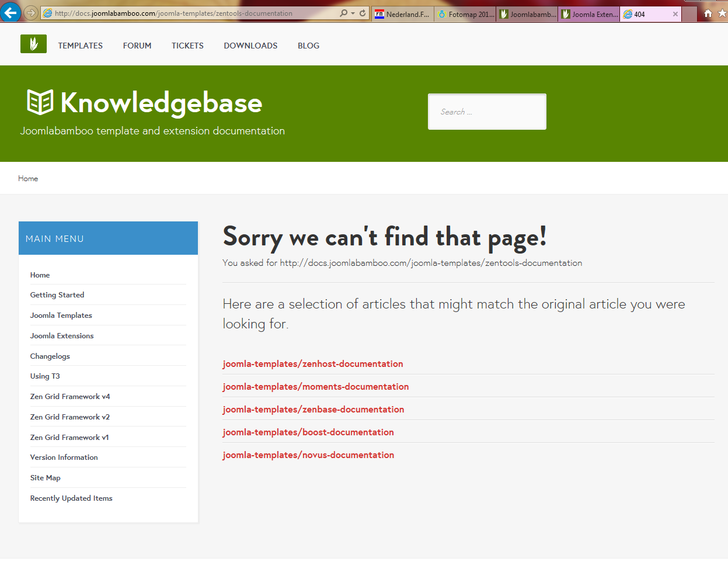Click the Home breadcrumb link

pyautogui.click(x=28, y=179)
